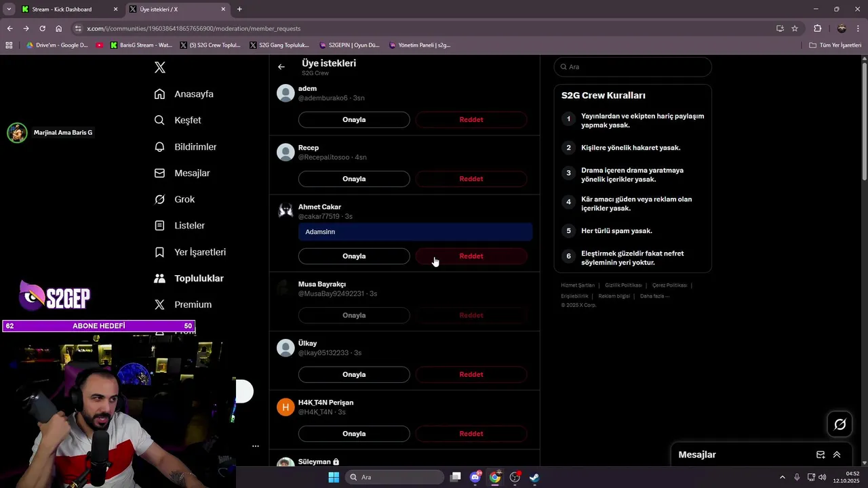Reject Ülkay's member request
868x488 pixels.
[x=471, y=375]
